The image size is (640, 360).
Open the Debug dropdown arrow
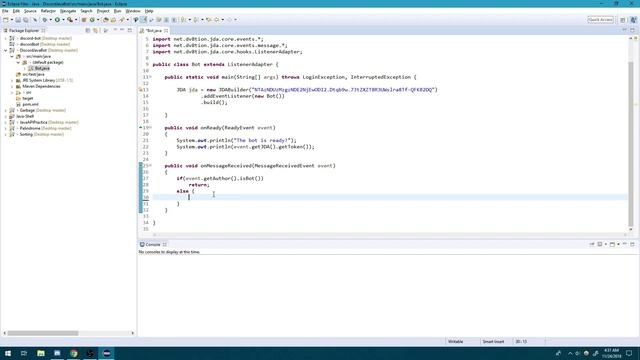coord(51,20)
